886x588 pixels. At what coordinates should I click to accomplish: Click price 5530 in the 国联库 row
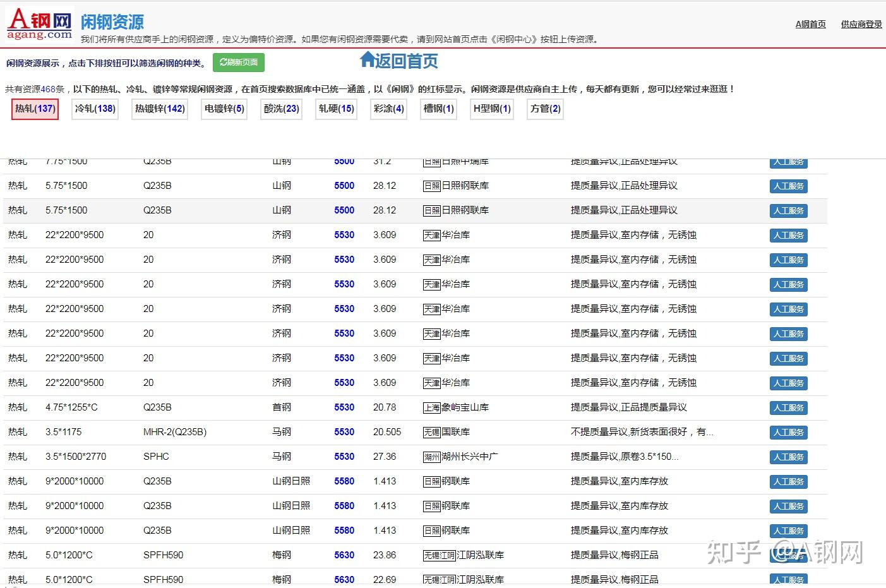click(344, 432)
